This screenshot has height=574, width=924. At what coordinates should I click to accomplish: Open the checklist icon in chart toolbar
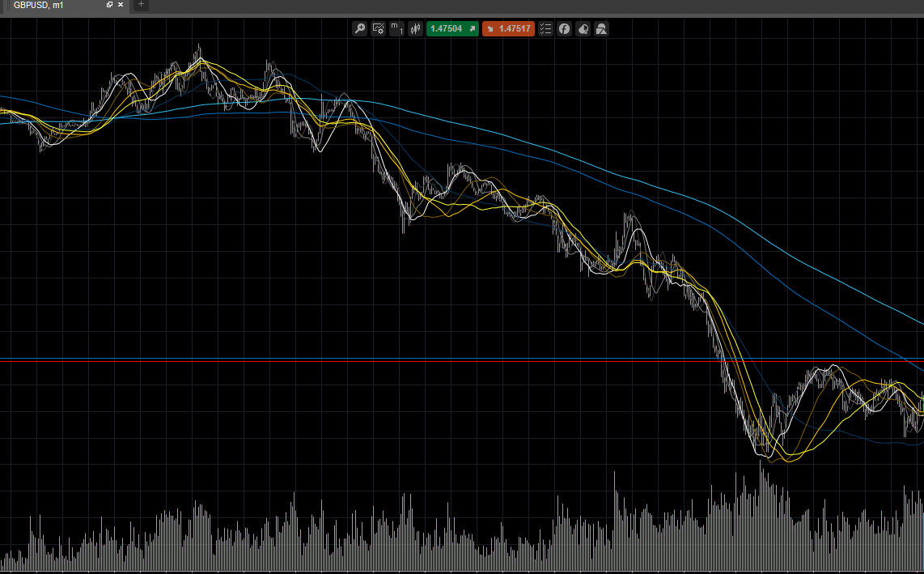(545, 29)
